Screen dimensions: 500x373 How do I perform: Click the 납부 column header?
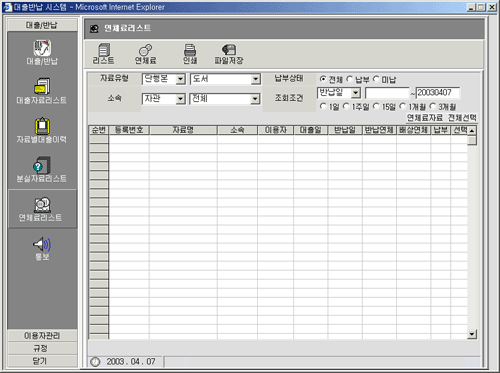(440, 130)
